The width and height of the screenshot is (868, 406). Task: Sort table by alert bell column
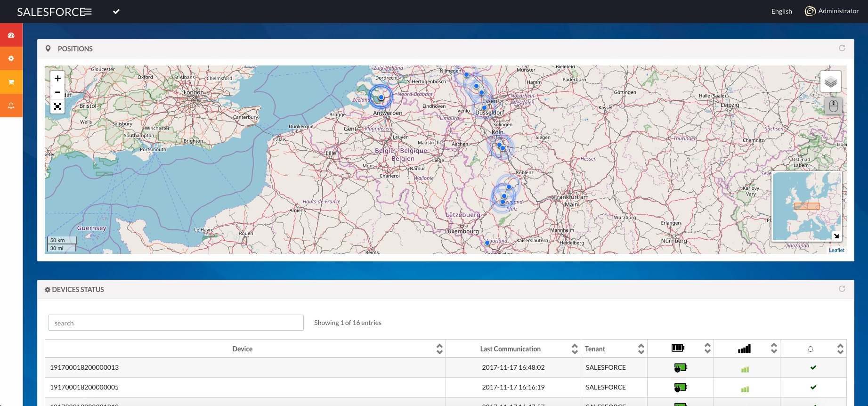click(x=840, y=349)
